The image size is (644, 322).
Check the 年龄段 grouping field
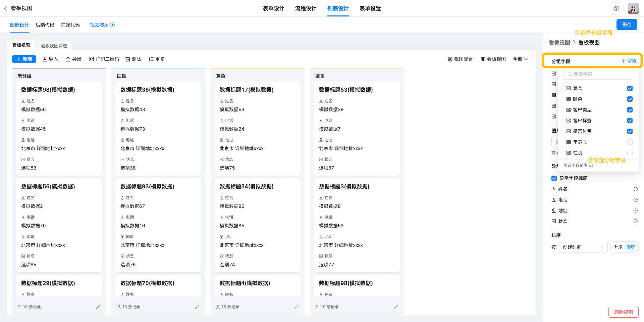tap(630, 142)
